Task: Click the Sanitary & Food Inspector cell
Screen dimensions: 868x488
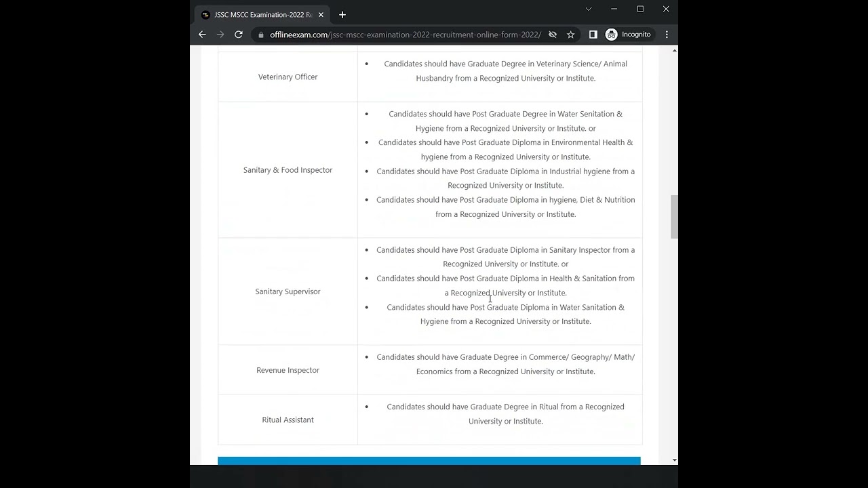Action: click(x=288, y=170)
